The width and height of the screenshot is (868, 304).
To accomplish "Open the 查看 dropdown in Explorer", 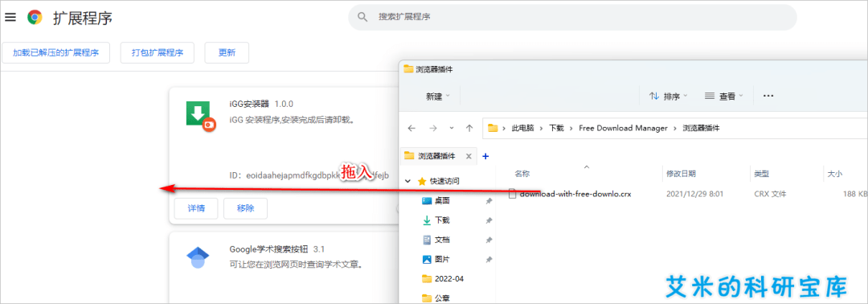I will pos(723,97).
